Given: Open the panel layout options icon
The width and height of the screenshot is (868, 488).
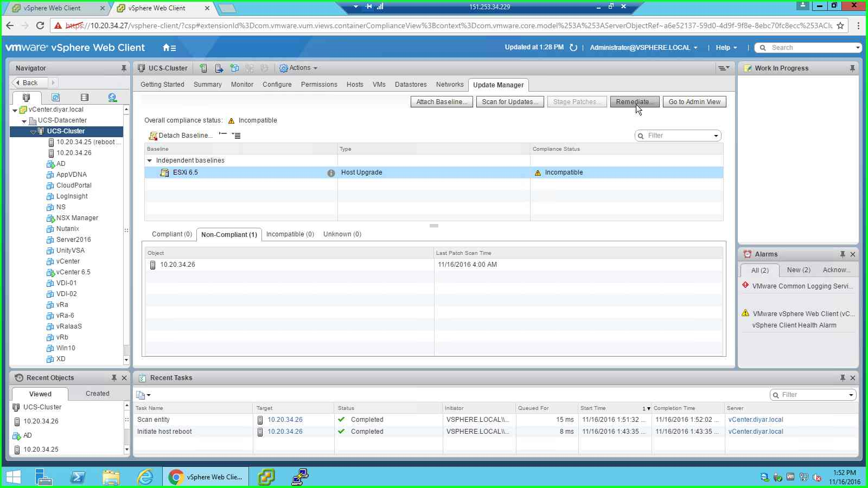Looking at the screenshot, I should [724, 68].
